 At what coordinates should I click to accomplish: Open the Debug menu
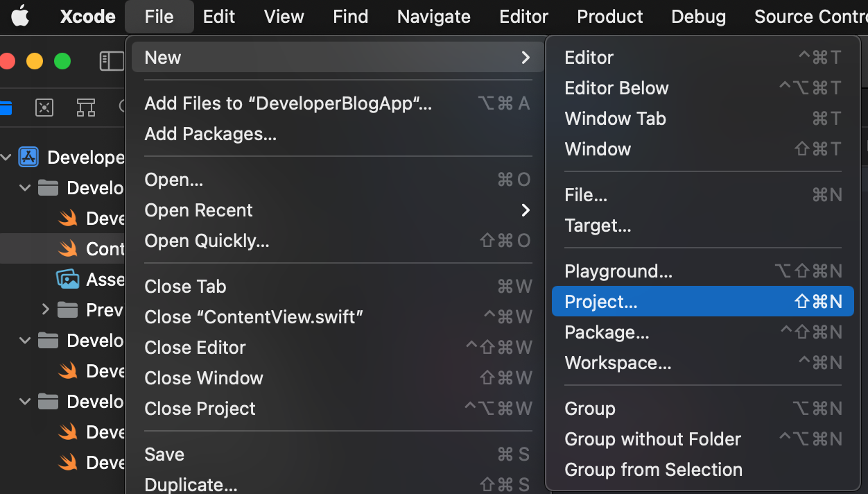699,17
